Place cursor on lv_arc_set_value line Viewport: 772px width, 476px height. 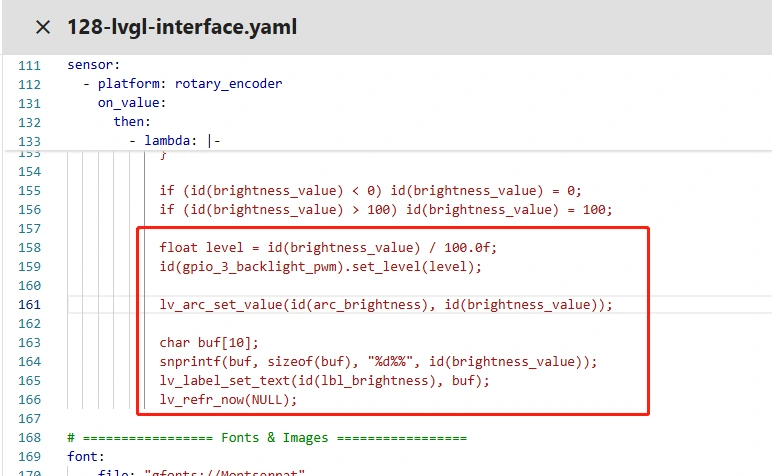point(385,304)
